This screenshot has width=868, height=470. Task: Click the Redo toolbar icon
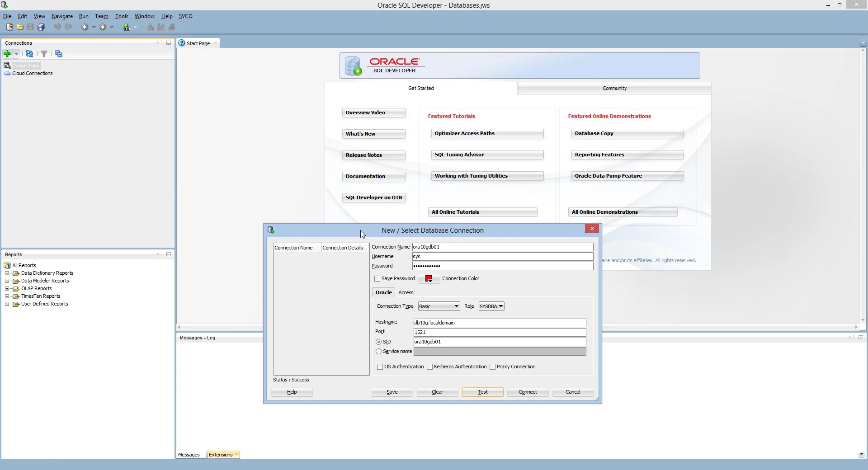pos(68,27)
